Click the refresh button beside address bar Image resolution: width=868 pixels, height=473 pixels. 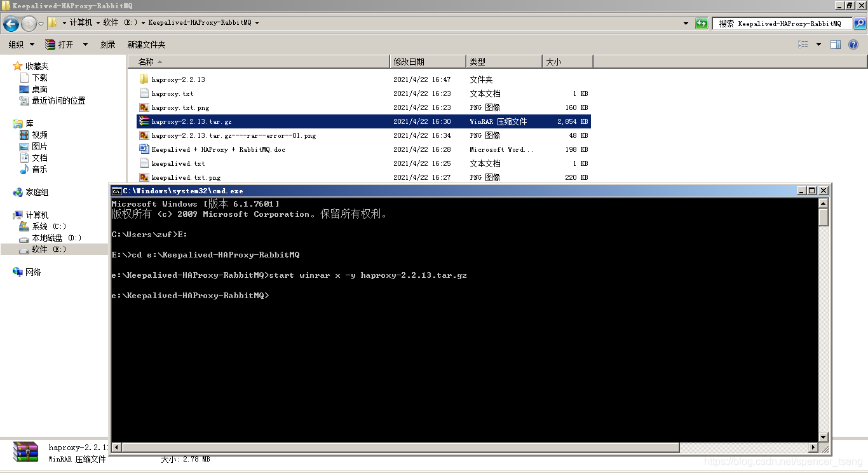(702, 24)
